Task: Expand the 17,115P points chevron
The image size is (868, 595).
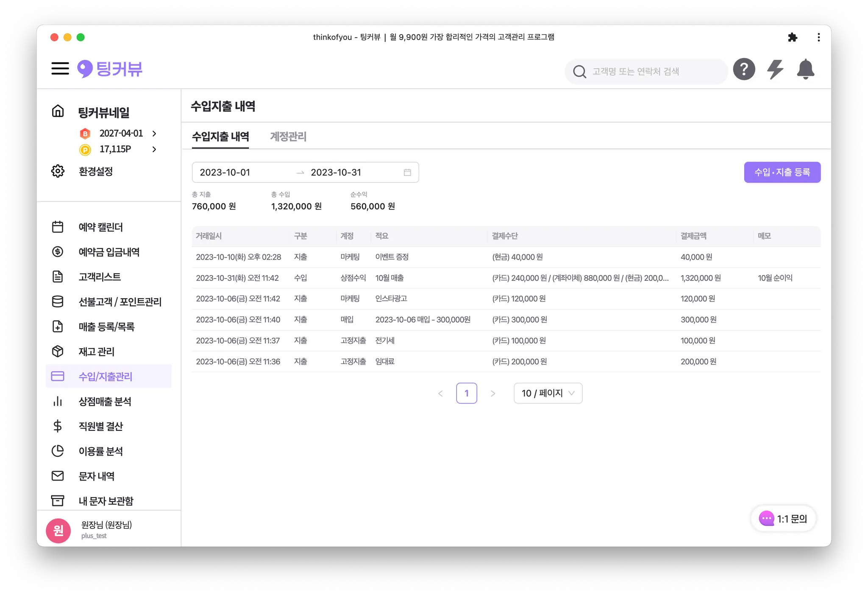Action: point(154,149)
